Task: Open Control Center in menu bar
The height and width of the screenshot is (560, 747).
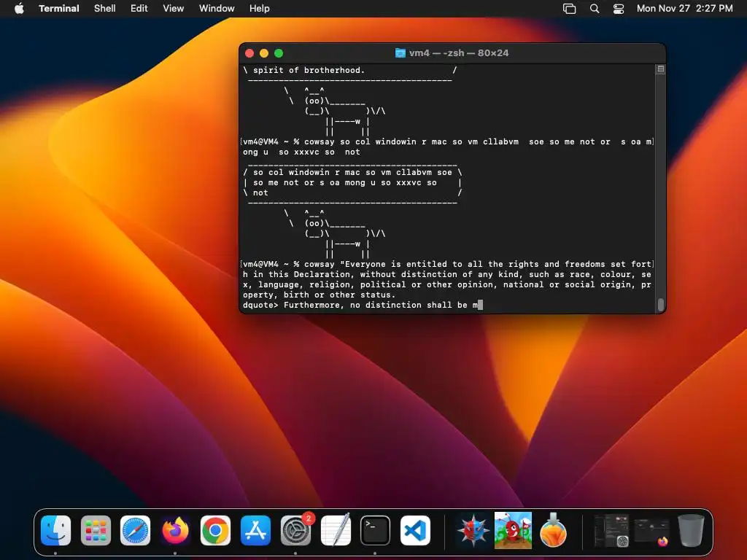Action: (x=619, y=9)
